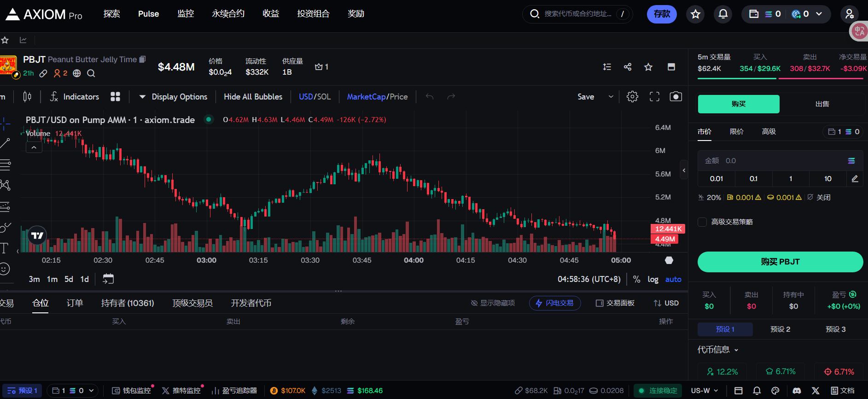Toggle 显示隐藏项 show hidden items
Image resolution: width=868 pixels, height=399 pixels.
tap(493, 303)
